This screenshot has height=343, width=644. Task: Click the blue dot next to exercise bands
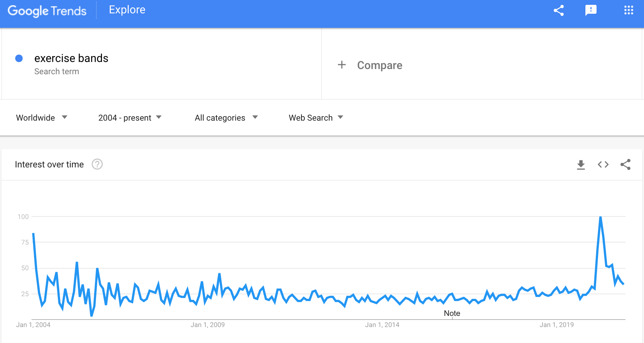pyautogui.click(x=19, y=58)
